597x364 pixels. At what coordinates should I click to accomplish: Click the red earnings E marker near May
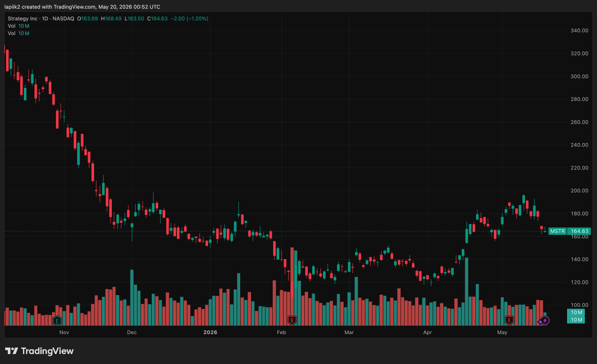(509, 320)
